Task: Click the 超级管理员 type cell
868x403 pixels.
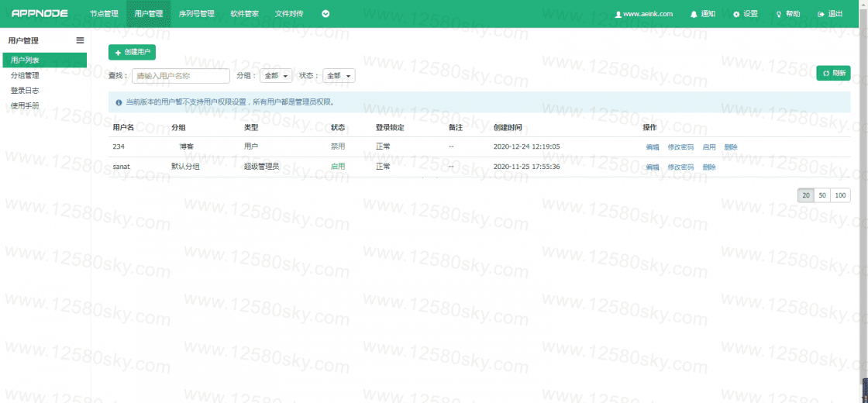Action: [261, 166]
